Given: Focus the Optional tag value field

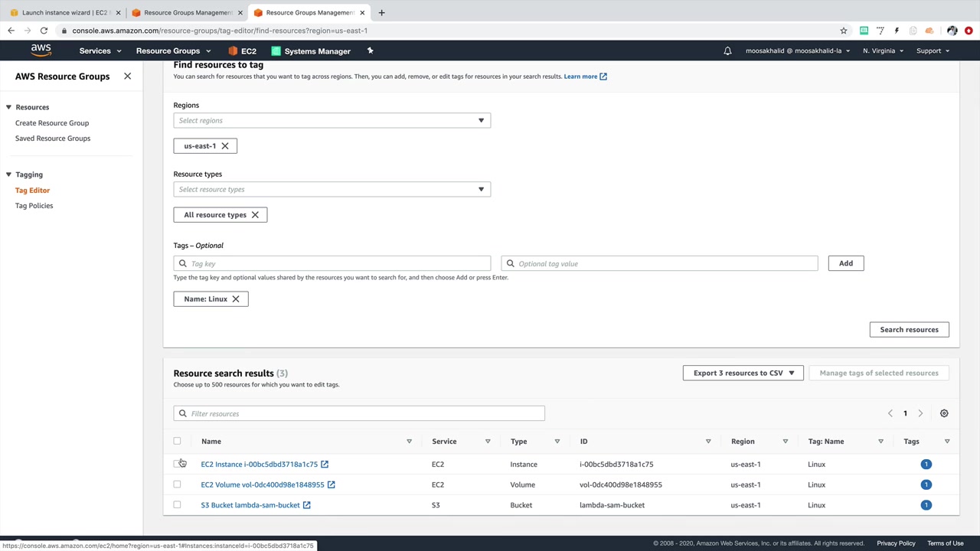Looking at the screenshot, I should (x=659, y=263).
